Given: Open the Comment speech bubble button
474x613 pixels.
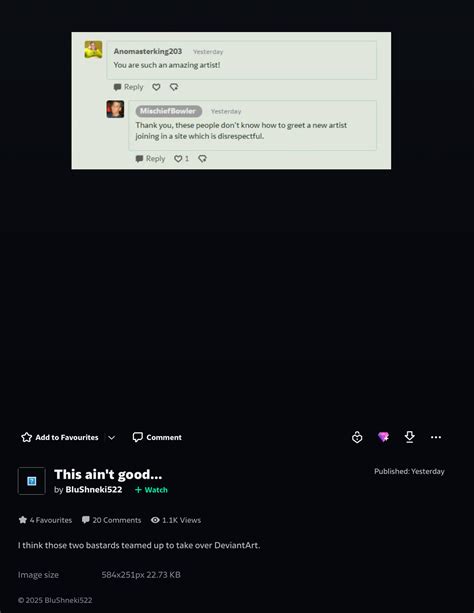Looking at the screenshot, I should point(157,437).
